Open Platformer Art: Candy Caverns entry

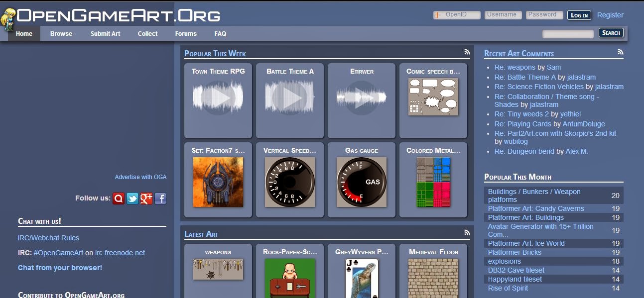536,208
